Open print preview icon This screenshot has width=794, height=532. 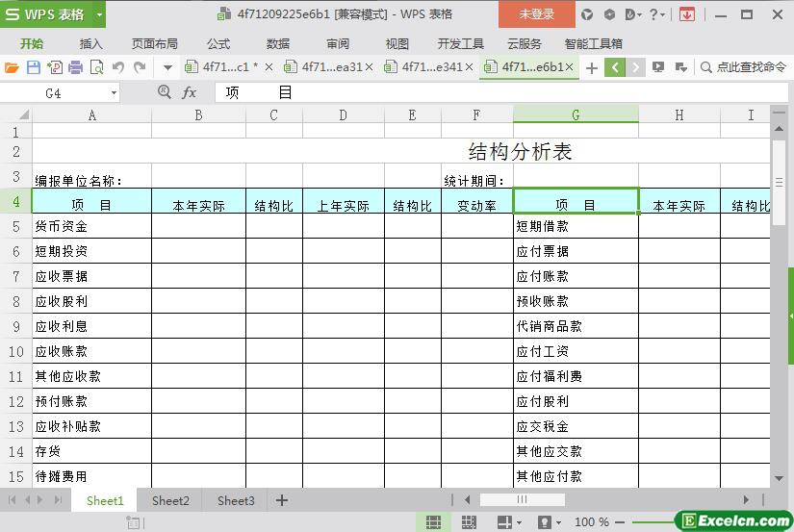[x=96, y=66]
